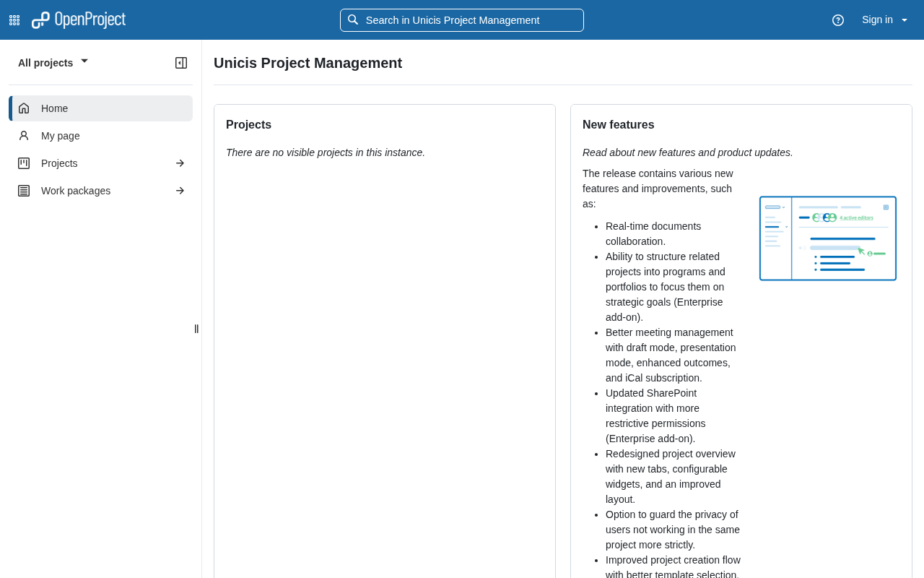Open the help question mark icon
This screenshot has height=578, width=924.
[x=838, y=20]
